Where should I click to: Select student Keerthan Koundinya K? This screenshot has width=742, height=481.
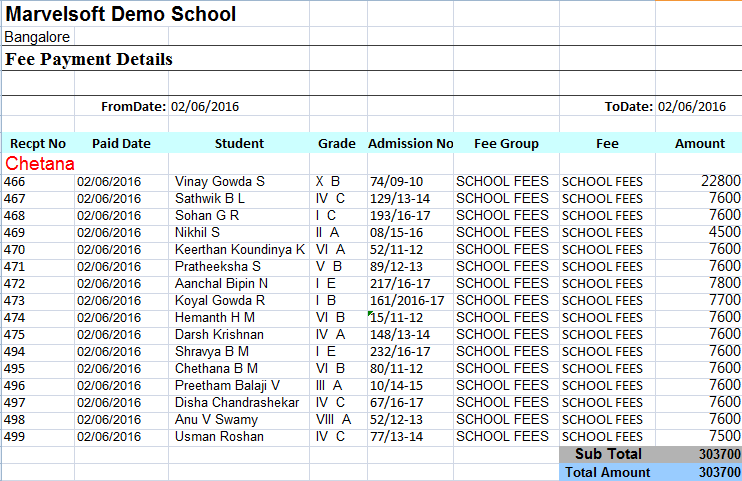pyautogui.click(x=240, y=249)
